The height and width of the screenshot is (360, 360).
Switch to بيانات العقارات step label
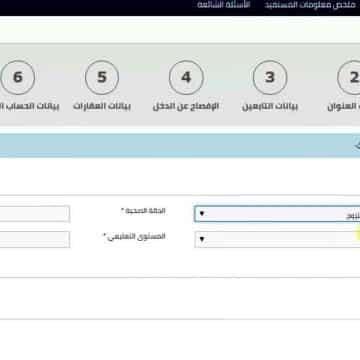pyautogui.click(x=102, y=107)
